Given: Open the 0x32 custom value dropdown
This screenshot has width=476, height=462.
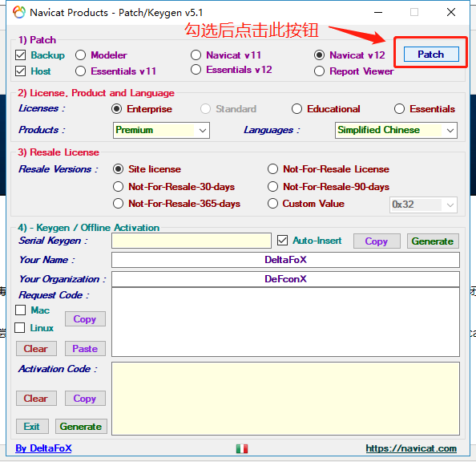Looking at the screenshot, I should click(423, 205).
